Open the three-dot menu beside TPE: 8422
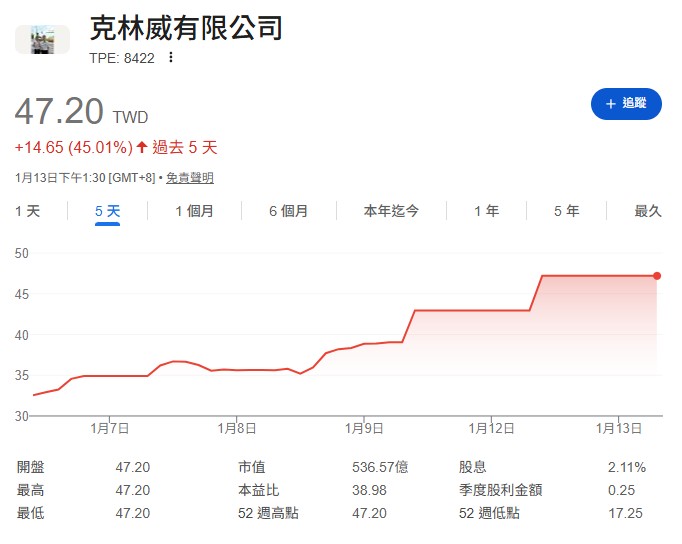The height and width of the screenshot is (544, 682). [x=171, y=57]
